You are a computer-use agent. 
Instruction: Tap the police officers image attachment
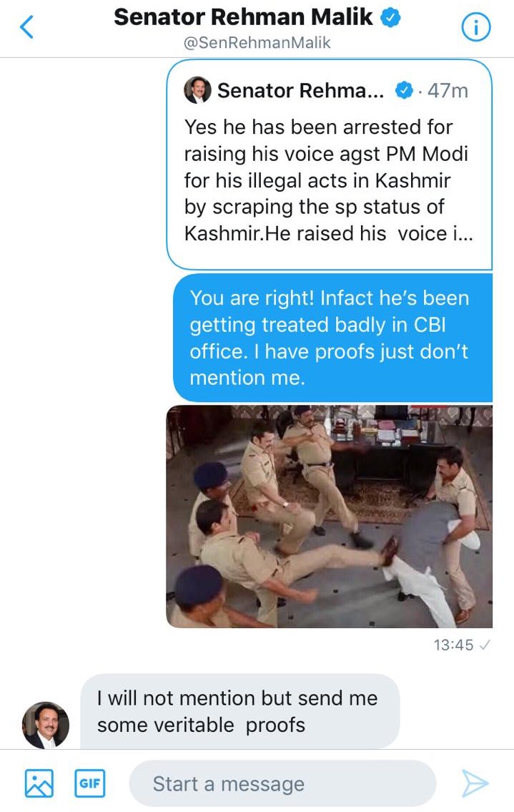tap(330, 517)
